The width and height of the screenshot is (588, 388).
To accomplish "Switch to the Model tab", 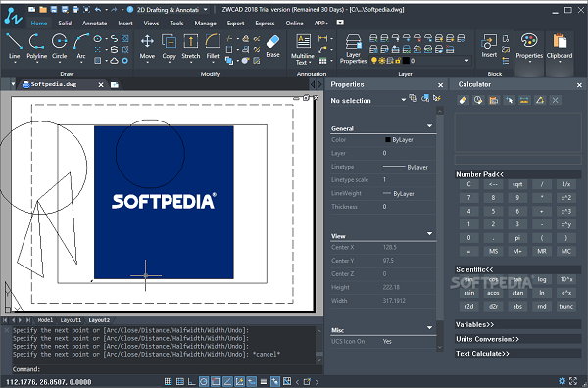I will [45, 320].
